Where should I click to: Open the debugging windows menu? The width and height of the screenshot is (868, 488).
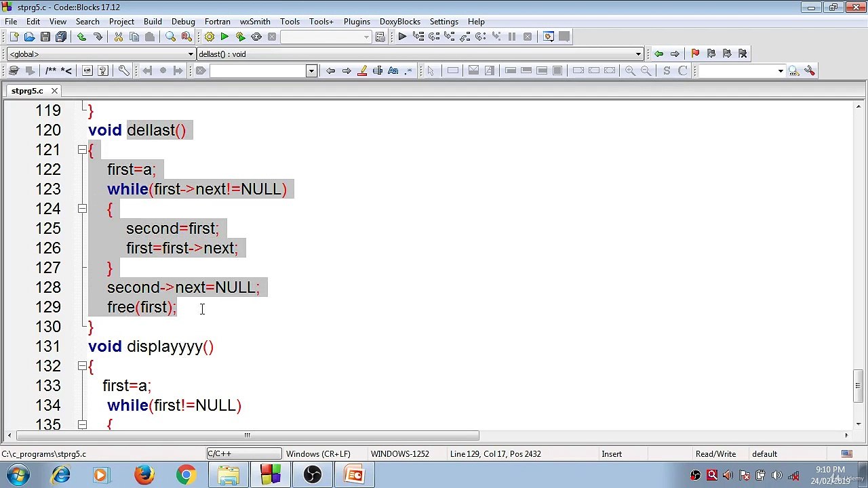(549, 37)
